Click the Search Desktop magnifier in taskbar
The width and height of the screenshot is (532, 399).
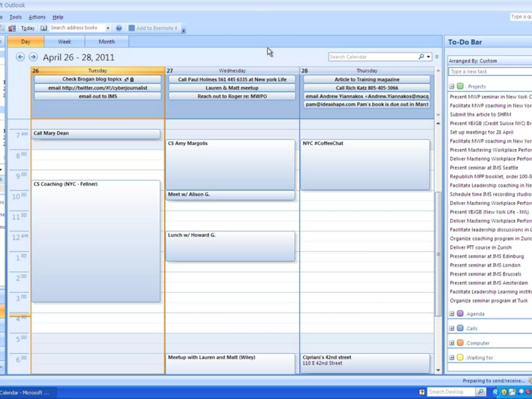(x=481, y=392)
